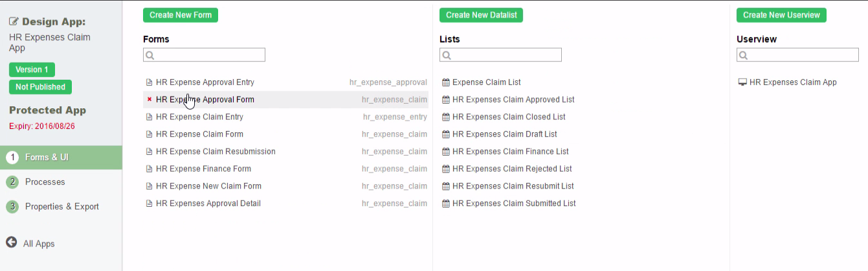The image size is (868, 271).
Task: Click the monitor icon beside HR Expenses Claim App userview
Action: 742,82
